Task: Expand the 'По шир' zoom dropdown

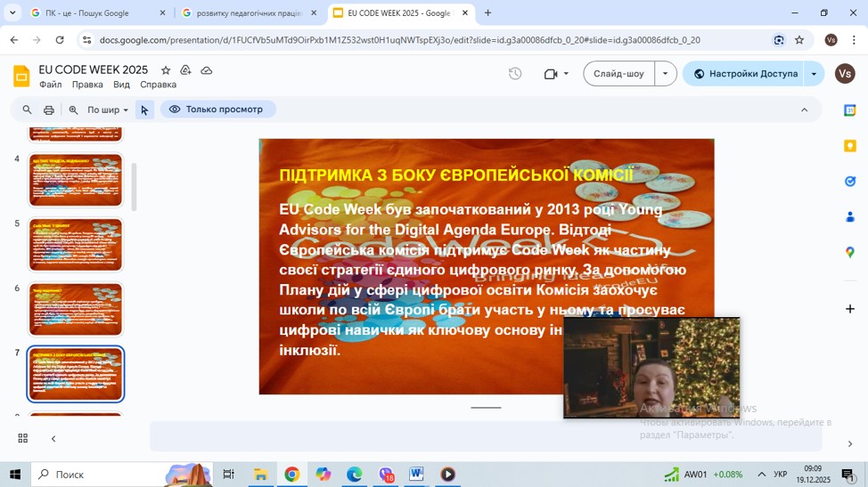Action: point(108,110)
